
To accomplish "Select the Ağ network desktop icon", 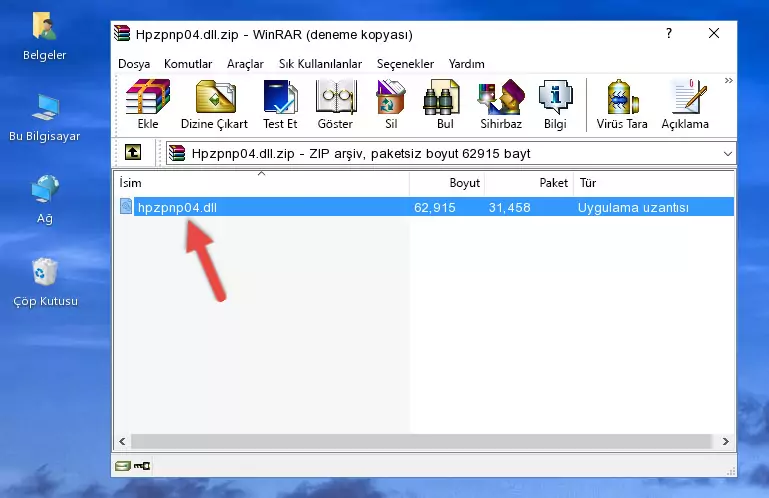I will [45, 200].
